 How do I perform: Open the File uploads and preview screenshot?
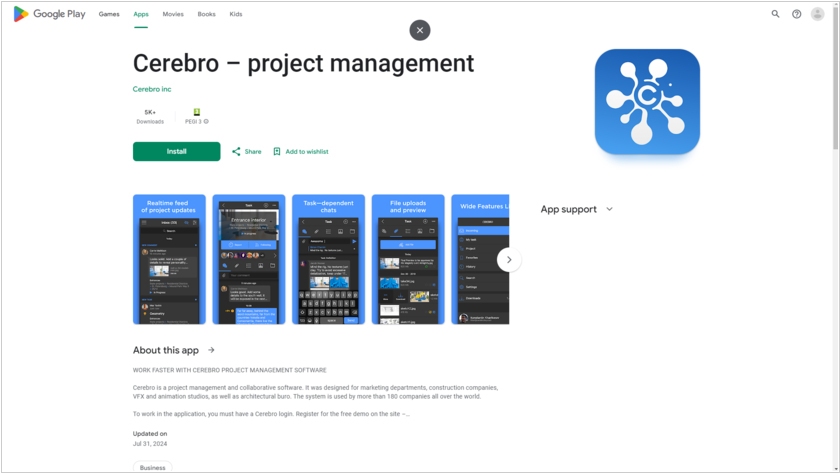[408, 259]
